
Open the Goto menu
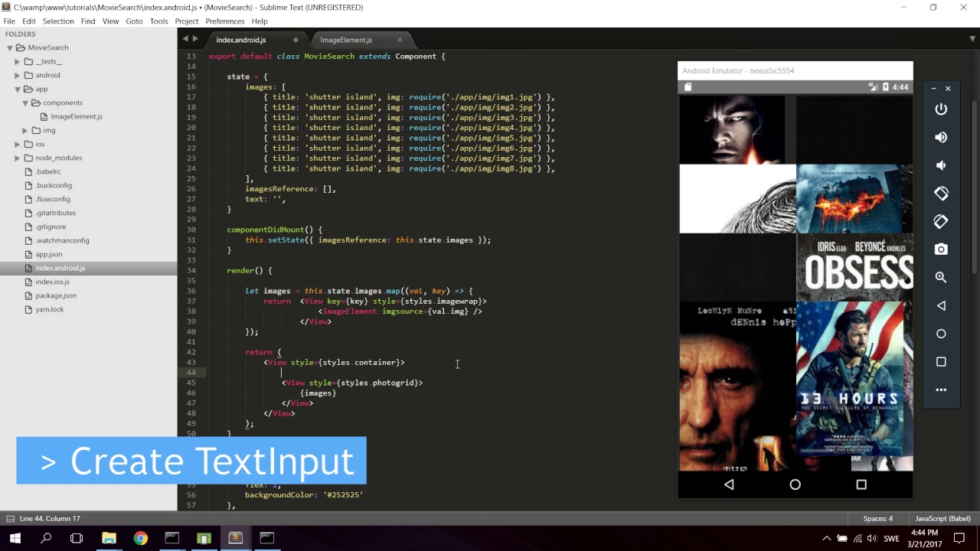pos(134,21)
